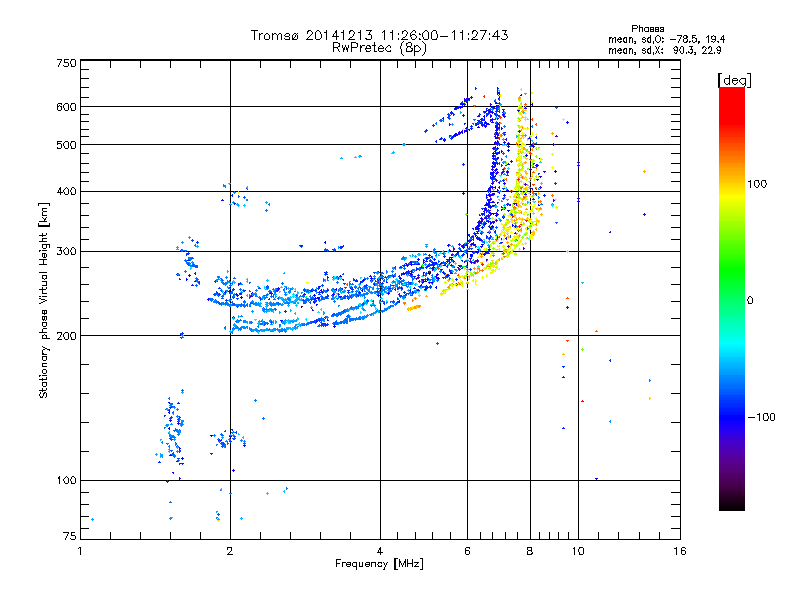Click the y-axis tick label '750'
Screen dimensions: 800x600
tap(66, 63)
